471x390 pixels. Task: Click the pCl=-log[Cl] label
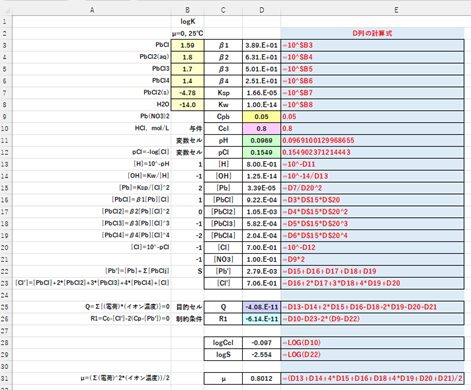tap(151, 152)
